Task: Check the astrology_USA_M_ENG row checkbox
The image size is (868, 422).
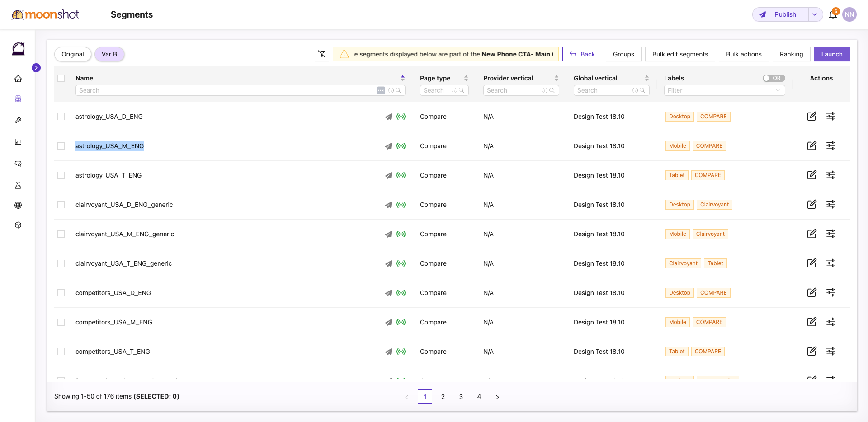Action: point(61,146)
